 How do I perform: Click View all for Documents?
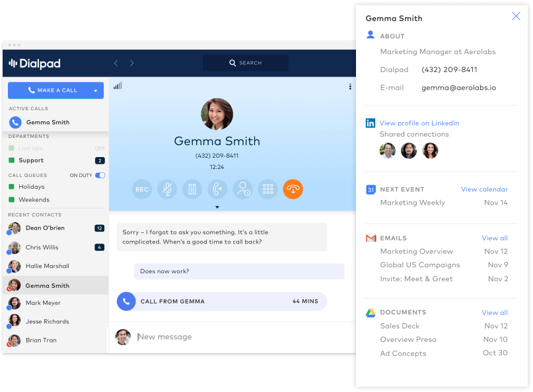coord(495,313)
